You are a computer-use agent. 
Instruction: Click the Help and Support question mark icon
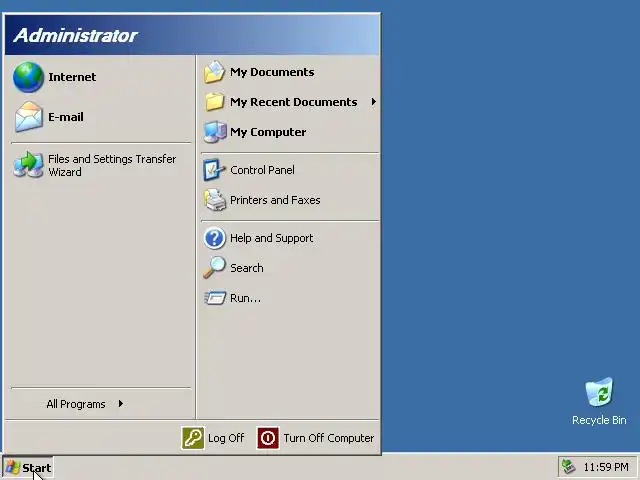215,238
